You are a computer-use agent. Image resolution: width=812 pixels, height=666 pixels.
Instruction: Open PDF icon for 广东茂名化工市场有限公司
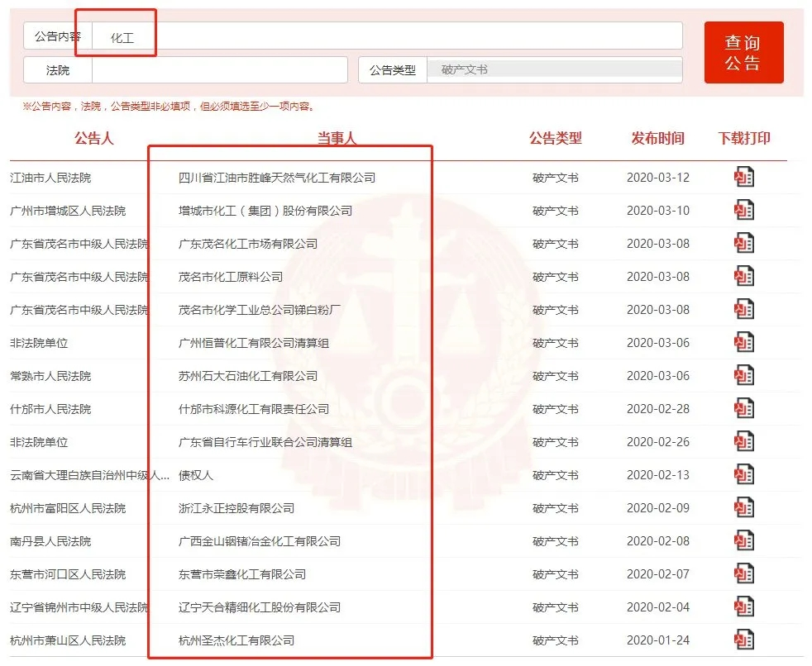click(x=744, y=244)
